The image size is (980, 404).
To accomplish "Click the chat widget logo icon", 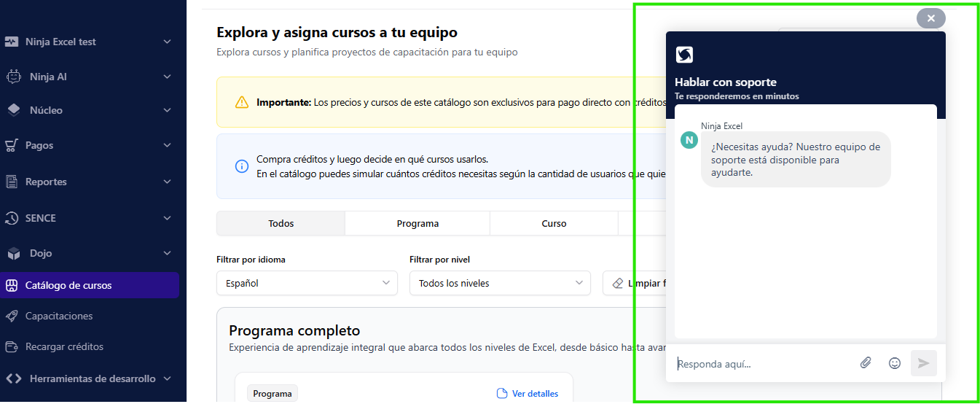I will point(684,54).
